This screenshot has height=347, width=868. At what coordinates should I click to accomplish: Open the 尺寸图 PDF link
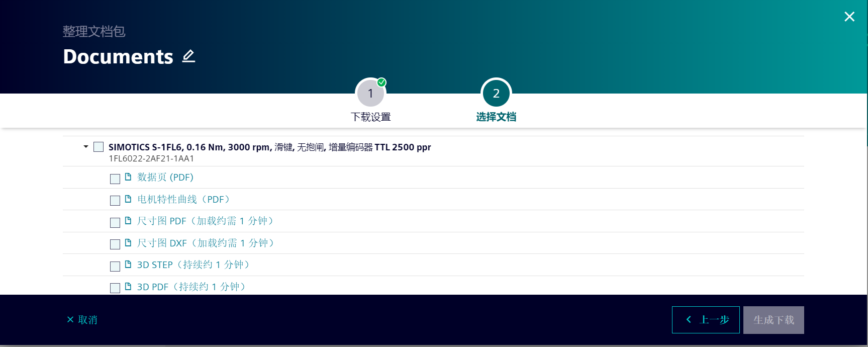pyautogui.click(x=207, y=221)
